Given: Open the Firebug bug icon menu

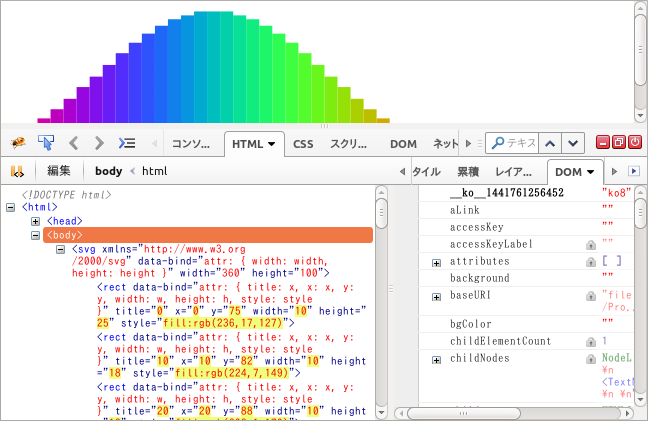Looking at the screenshot, I should click(x=17, y=143).
